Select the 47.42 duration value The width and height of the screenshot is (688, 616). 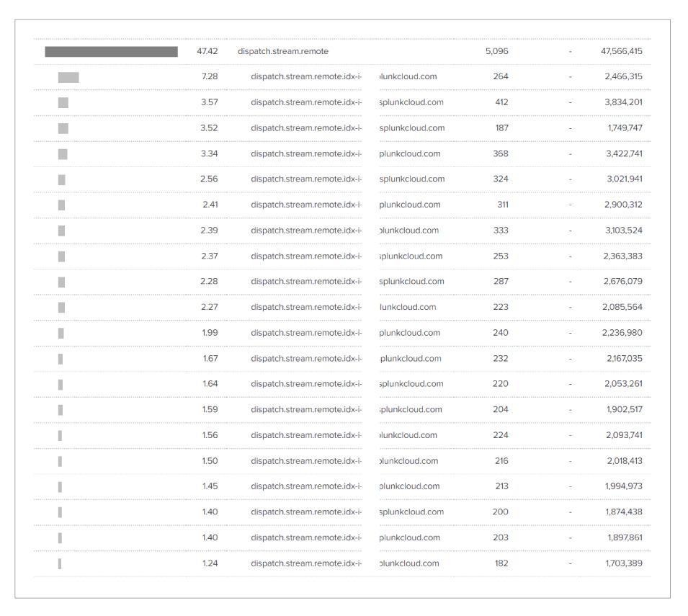207,51
